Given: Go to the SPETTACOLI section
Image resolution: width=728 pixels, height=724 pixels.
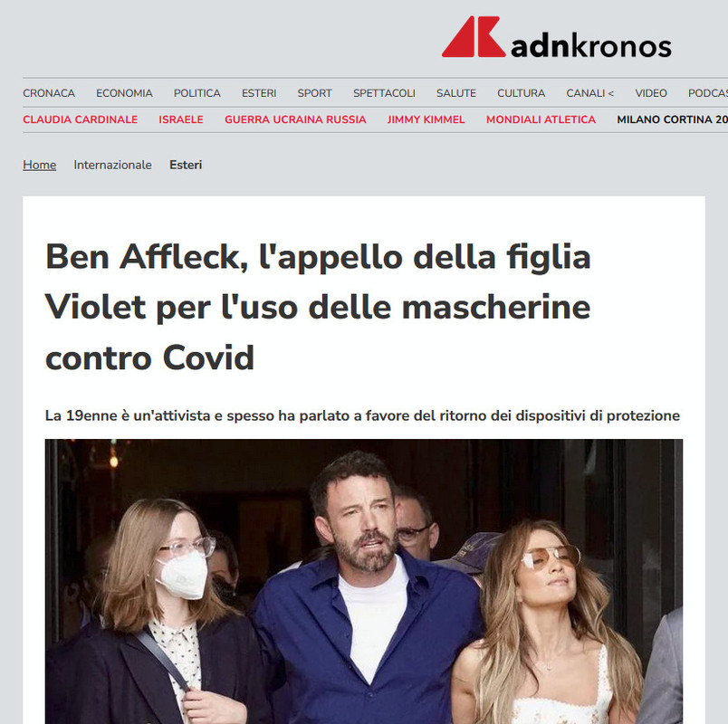Looking at the screenshot, I should 384,93.
